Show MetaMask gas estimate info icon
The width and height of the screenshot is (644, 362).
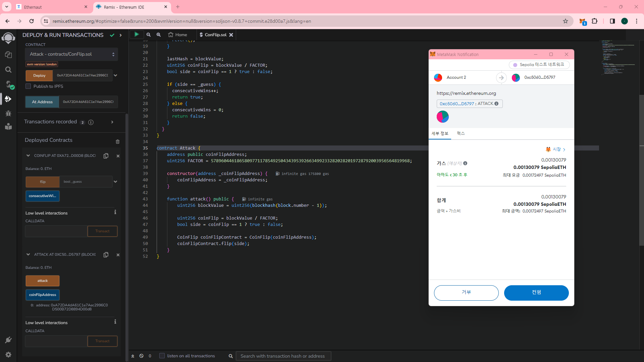tap(465, 163)
